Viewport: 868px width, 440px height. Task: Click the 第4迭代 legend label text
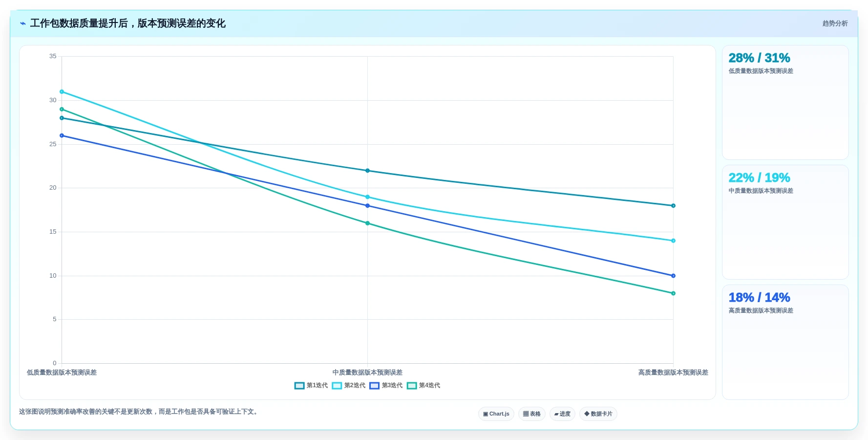point(429,386)
